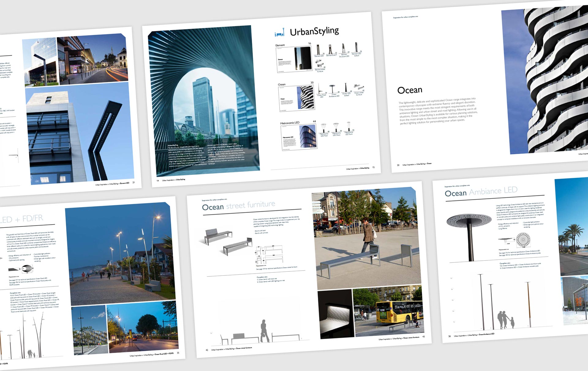The image size is (588, 371).
Task: Click the UrbanStyling bench and lamp logo icon
Action: click(279, 33)
